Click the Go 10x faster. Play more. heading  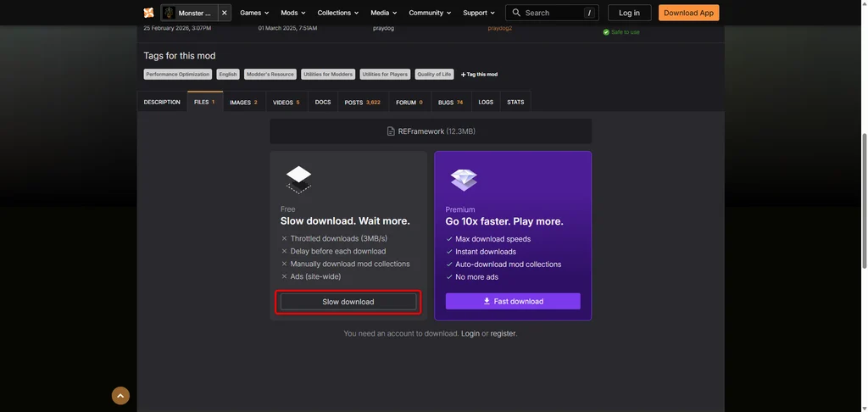pyautogui.click(x=504, y=221)
